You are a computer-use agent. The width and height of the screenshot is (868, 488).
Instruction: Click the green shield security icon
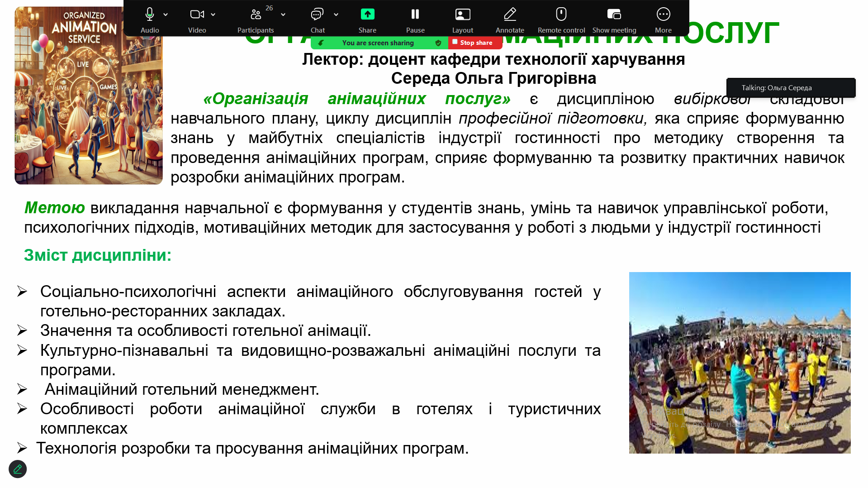click(438, 43)
